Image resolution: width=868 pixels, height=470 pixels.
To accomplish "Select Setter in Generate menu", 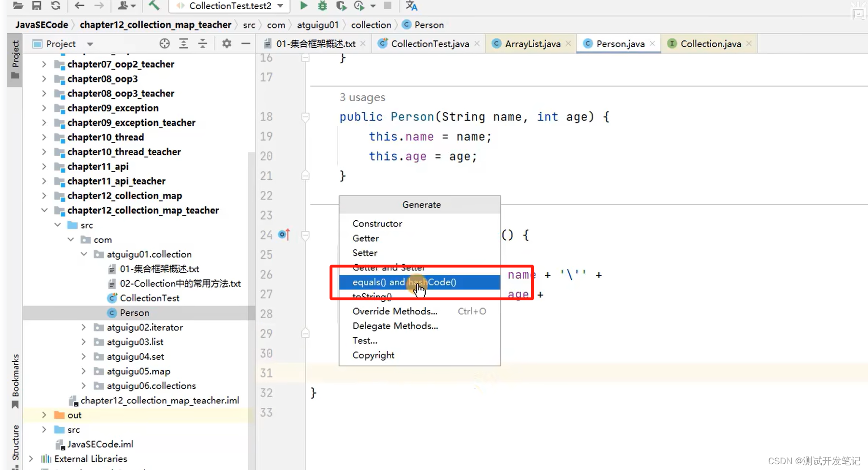I will [420, 253].
